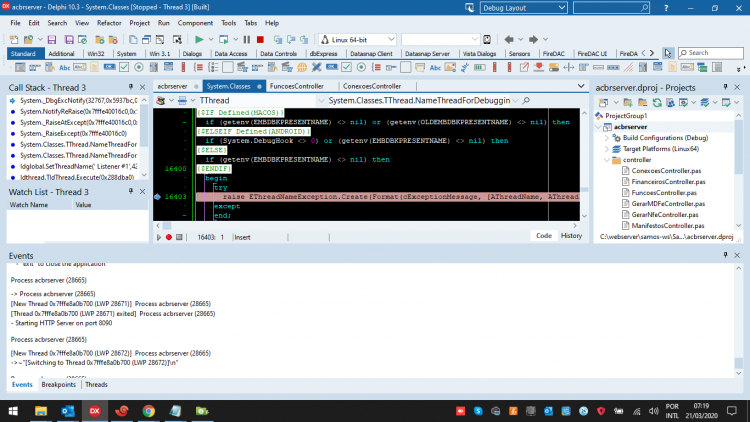This screenshot has width=750, height=422.
Task: Toggle the palette selection pointer button
Action: 668,53
